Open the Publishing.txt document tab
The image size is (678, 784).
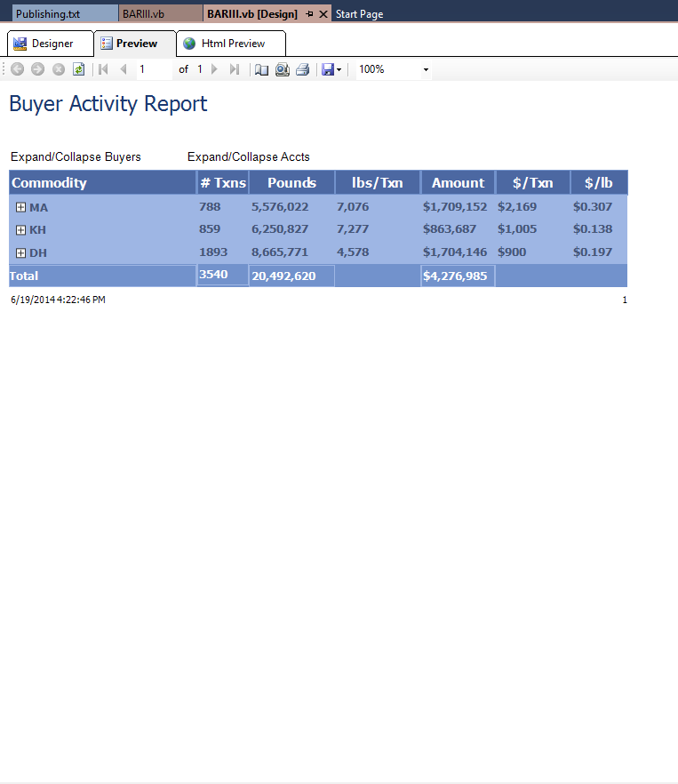pyautogui.click(x=65, y=13)
